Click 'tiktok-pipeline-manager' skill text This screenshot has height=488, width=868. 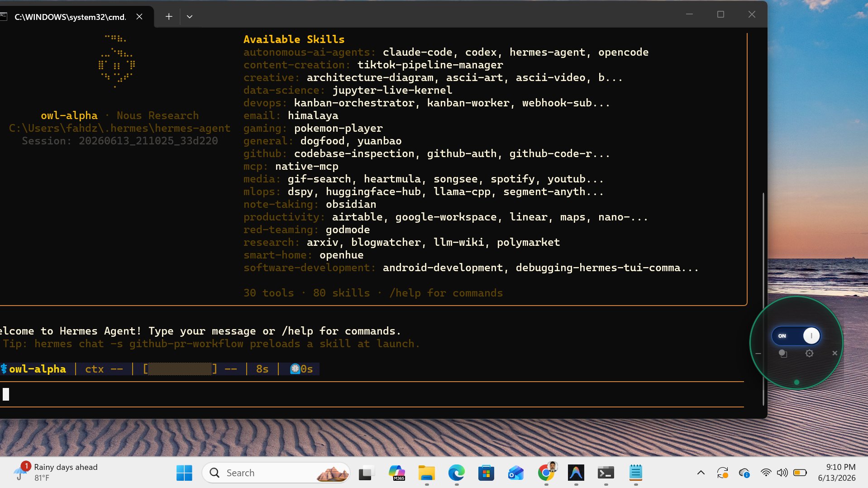click(x=430, y=65)
